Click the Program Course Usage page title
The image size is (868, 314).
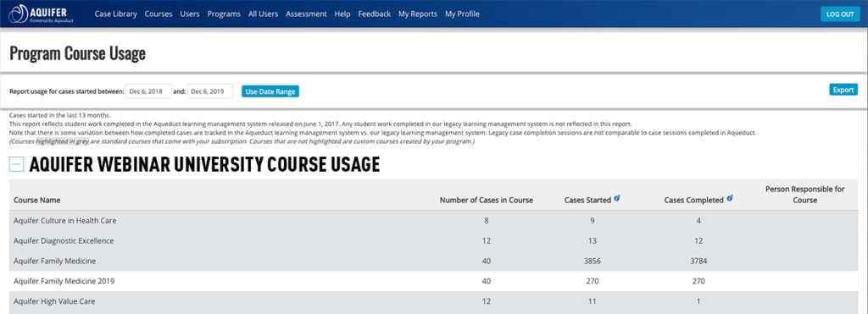coord(77,53)
